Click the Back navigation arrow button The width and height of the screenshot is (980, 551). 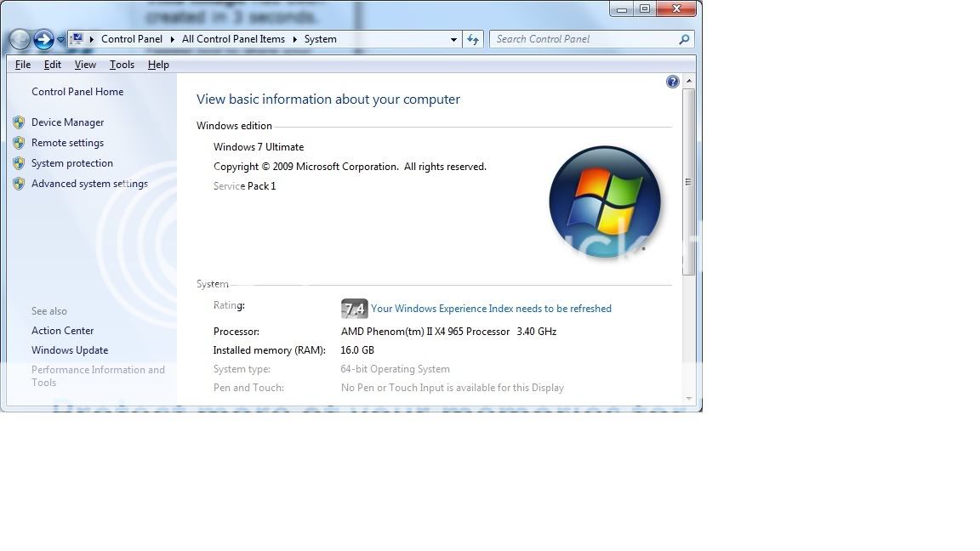click(20, 39)
